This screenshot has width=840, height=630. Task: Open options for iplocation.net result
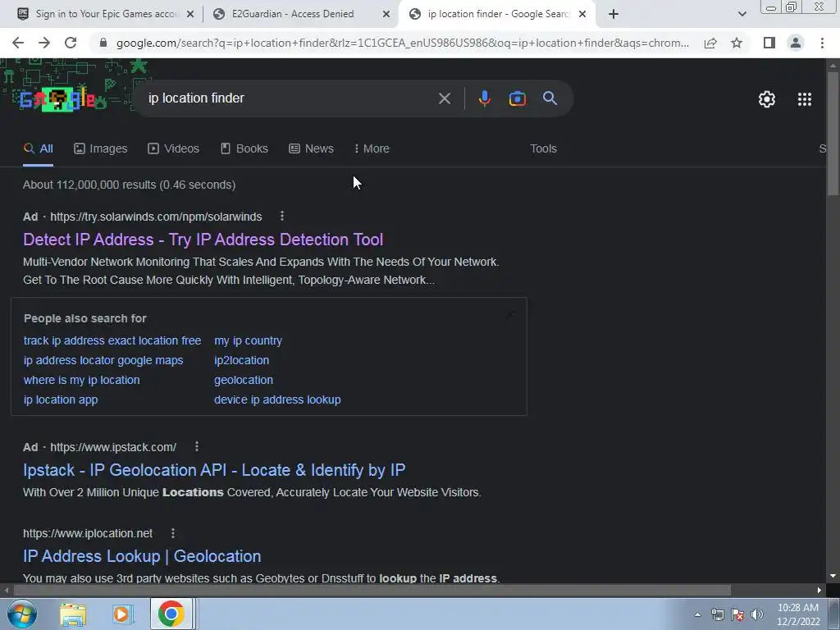click(x=172, y=533)
